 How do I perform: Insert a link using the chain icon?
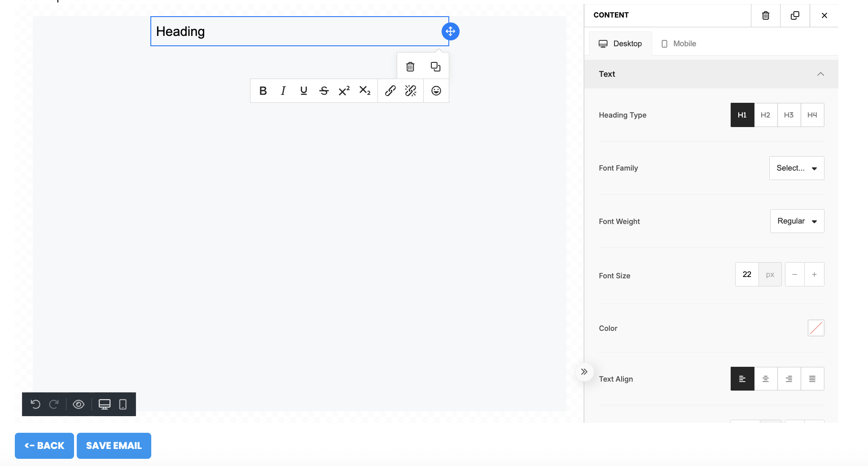click(390, 91)
